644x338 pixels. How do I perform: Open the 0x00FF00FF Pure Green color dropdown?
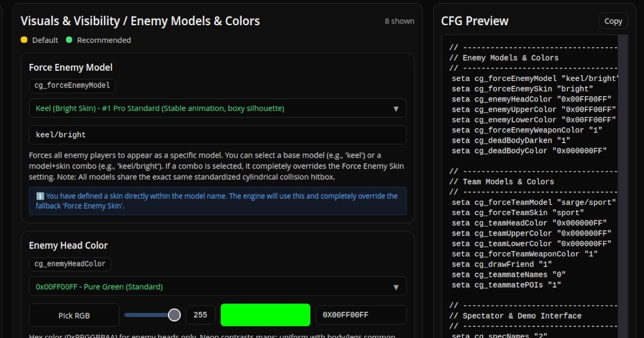[x=217, y=286]
